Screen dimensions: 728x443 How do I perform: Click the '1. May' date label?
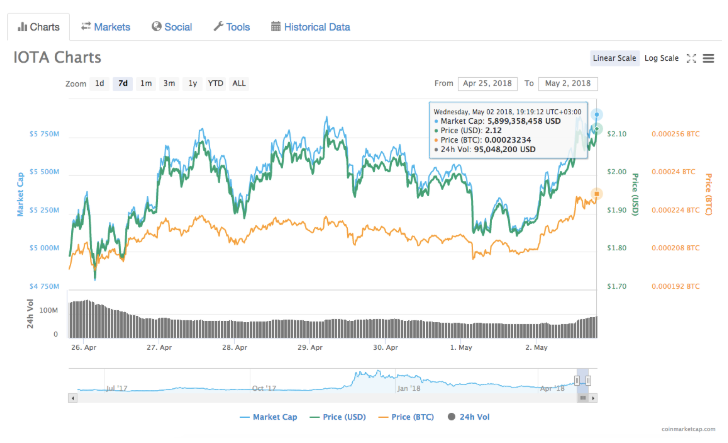pos(461,347)
